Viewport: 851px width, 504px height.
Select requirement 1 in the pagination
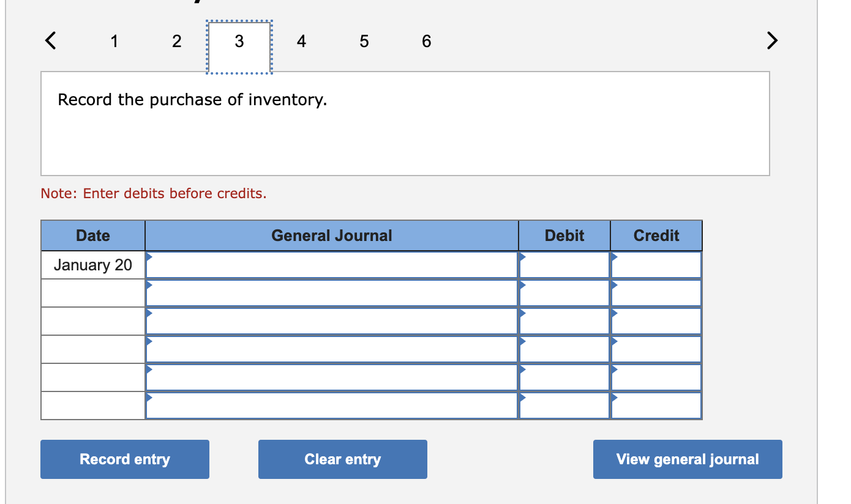[x=114, y=42]
